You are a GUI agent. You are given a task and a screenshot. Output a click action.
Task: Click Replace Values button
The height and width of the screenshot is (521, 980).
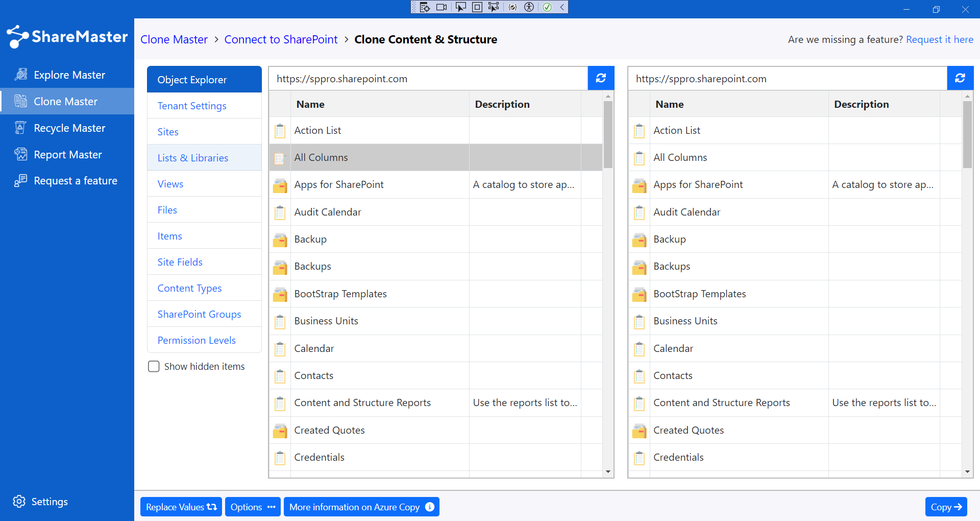(181, 507)
